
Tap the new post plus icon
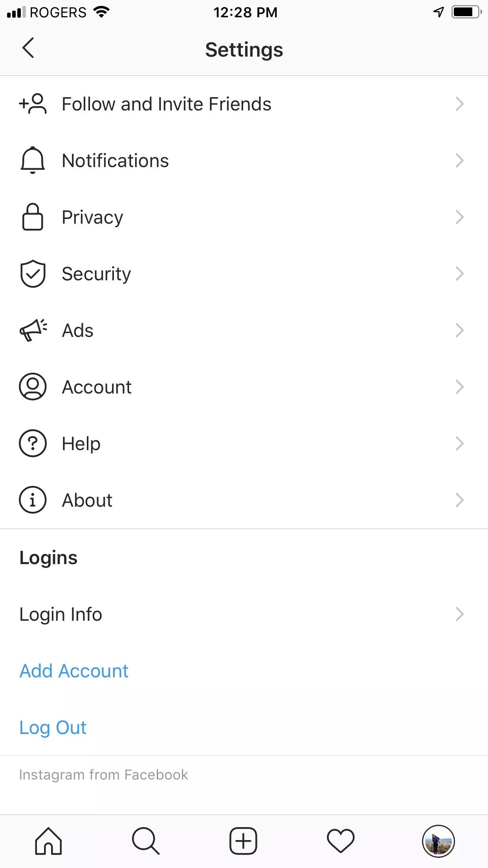[243, 841]
